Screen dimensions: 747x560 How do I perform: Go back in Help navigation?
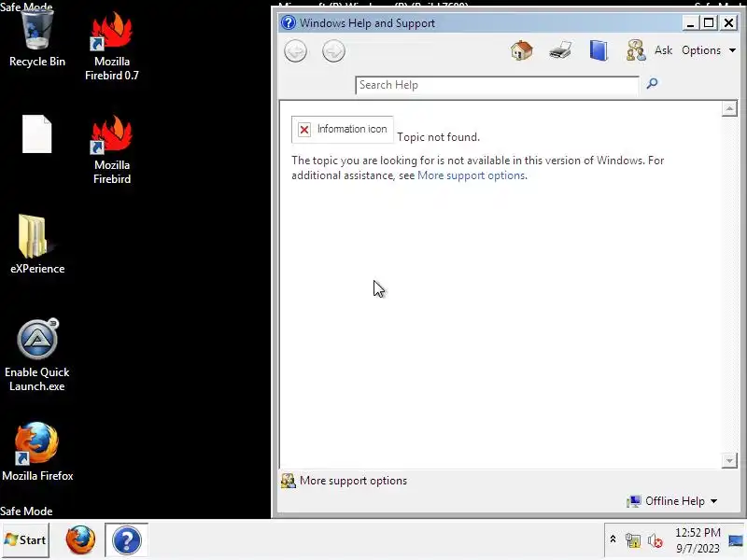295,51
